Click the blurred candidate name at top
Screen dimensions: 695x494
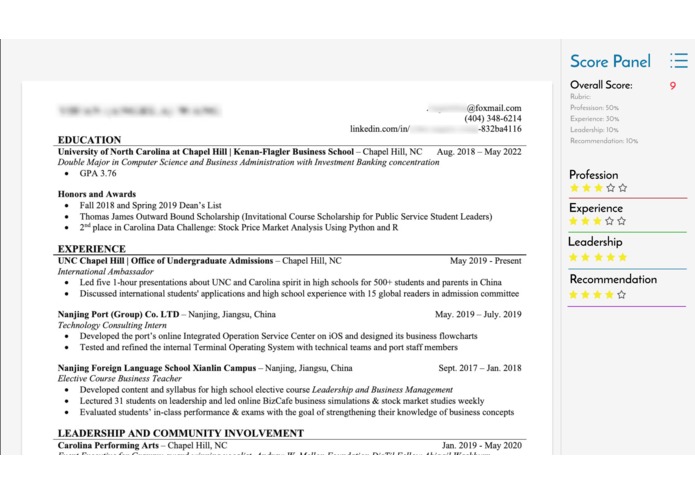pos(139,111)
